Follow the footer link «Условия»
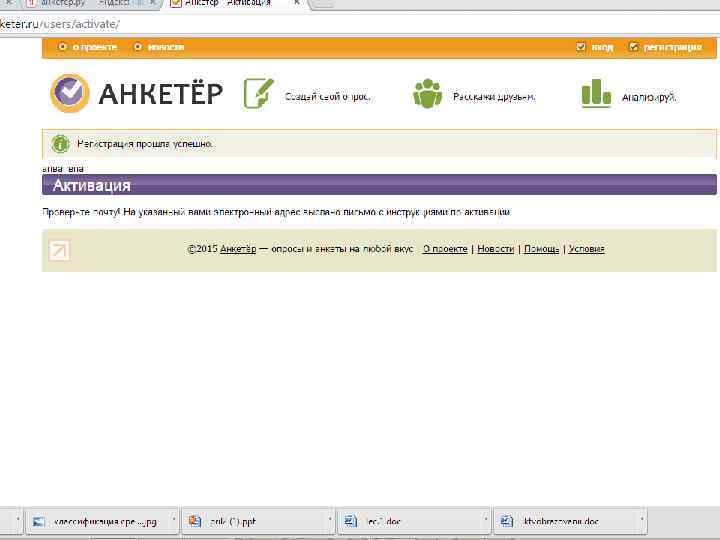 click(x=586, y=249)
